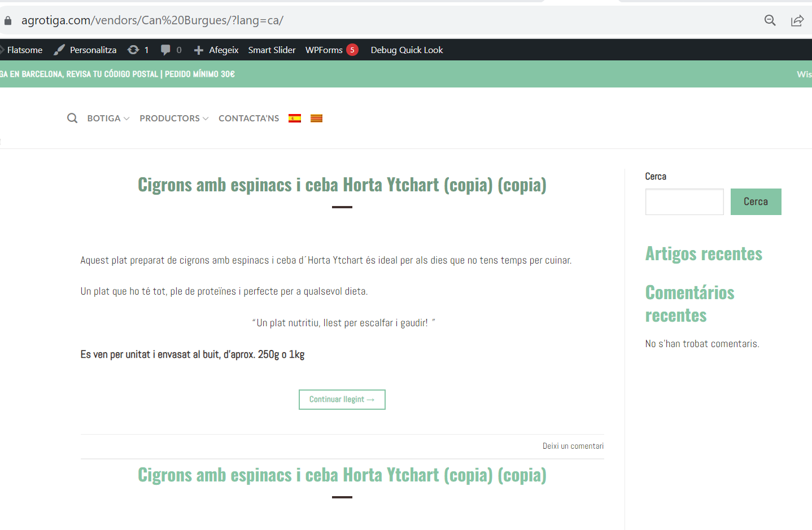This screenshot has height=530, width=812.
Task: Click the green postal code announcement banner text
Action: coord(117,74)
